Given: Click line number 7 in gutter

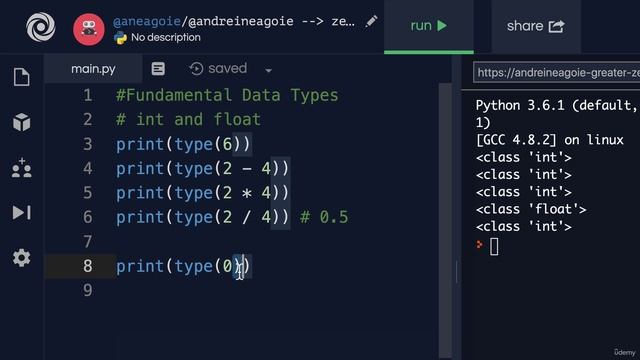Looking at the screenshot, I should [88, 242].
